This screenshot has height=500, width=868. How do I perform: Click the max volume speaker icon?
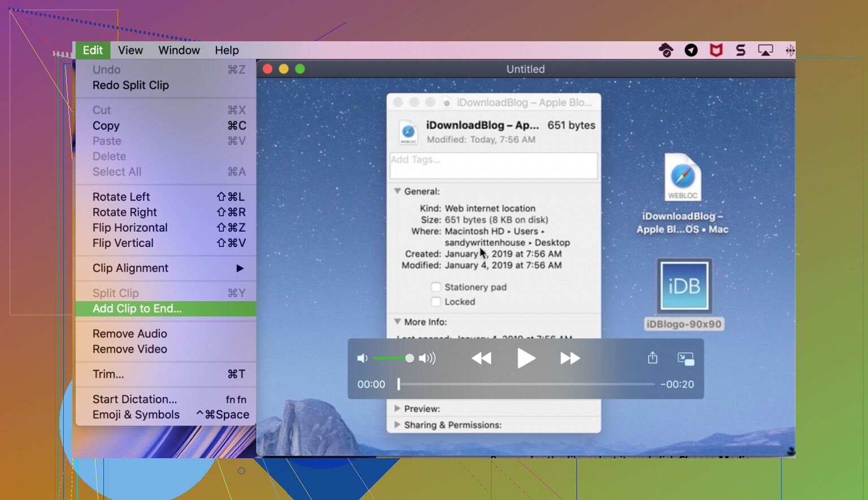[427, 358]
